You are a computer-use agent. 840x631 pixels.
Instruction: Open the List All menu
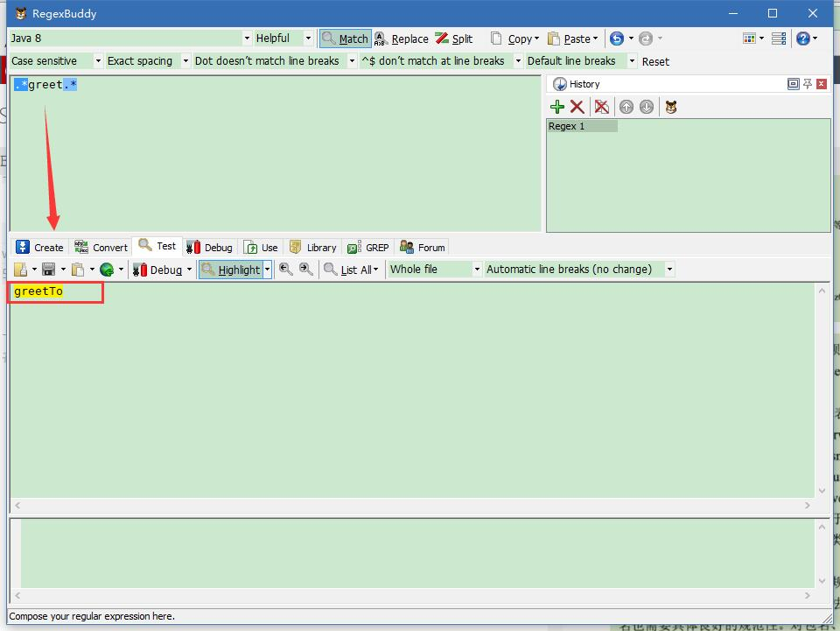(x=351, y=270)
